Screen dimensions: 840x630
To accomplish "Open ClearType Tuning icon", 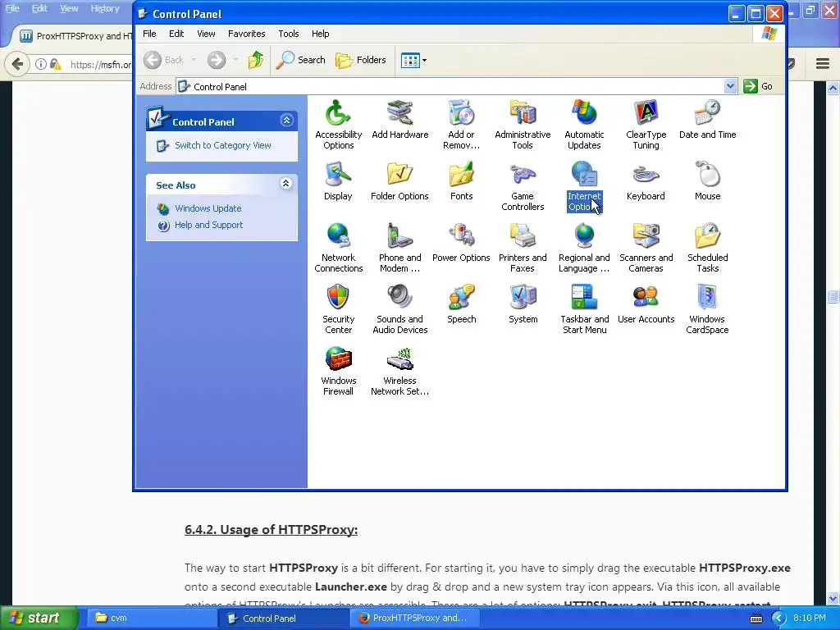I will pos(646,125).
